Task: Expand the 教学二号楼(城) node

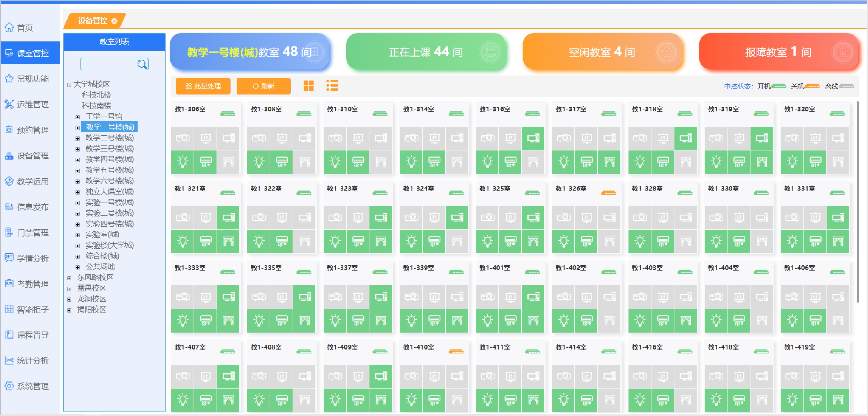Action: (77, 138)
